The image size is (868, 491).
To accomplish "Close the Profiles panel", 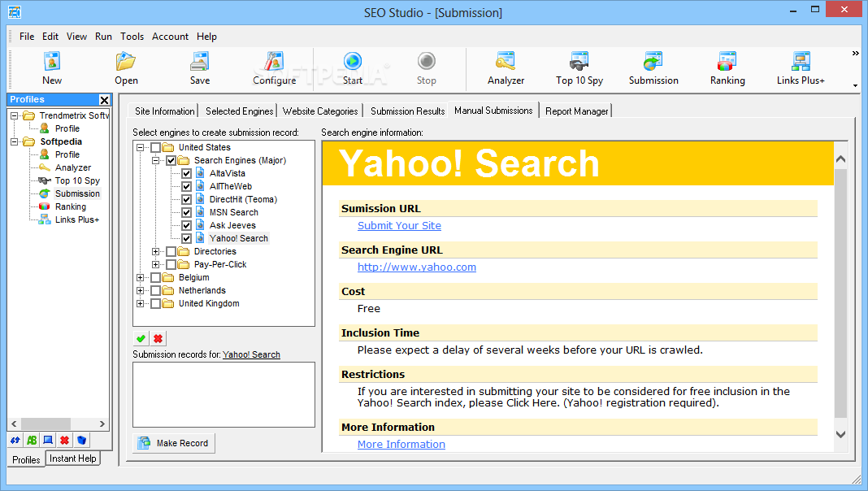I will (x=104, y=100).
